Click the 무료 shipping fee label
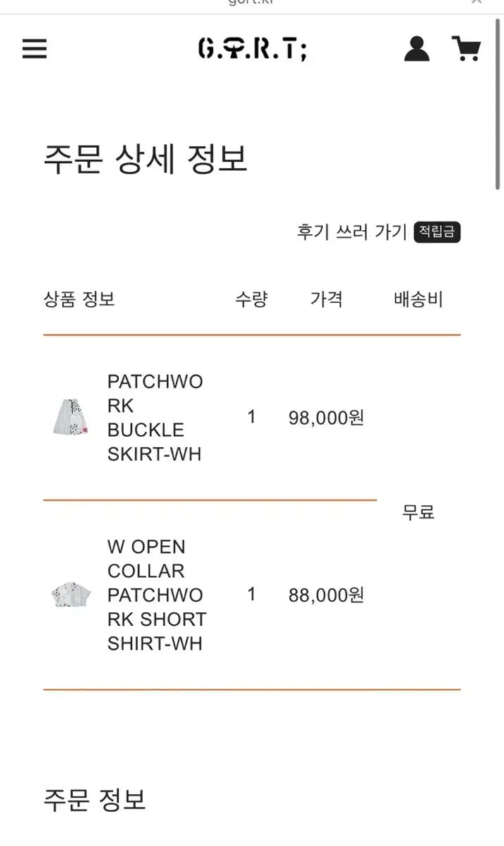This screenshot has height=846, width=504. tap(418, 513)
